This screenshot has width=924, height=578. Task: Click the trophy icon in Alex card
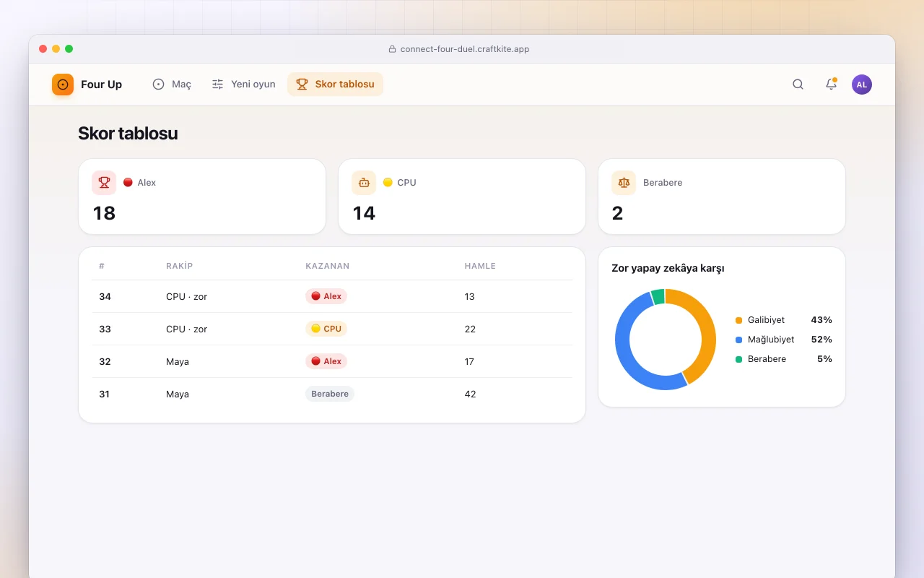point(104,183)
